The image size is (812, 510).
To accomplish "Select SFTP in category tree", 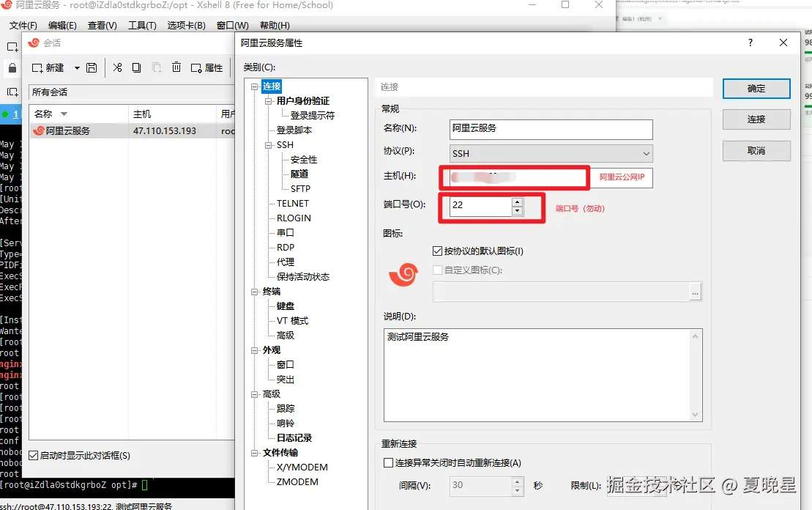I will click(300, 188).
